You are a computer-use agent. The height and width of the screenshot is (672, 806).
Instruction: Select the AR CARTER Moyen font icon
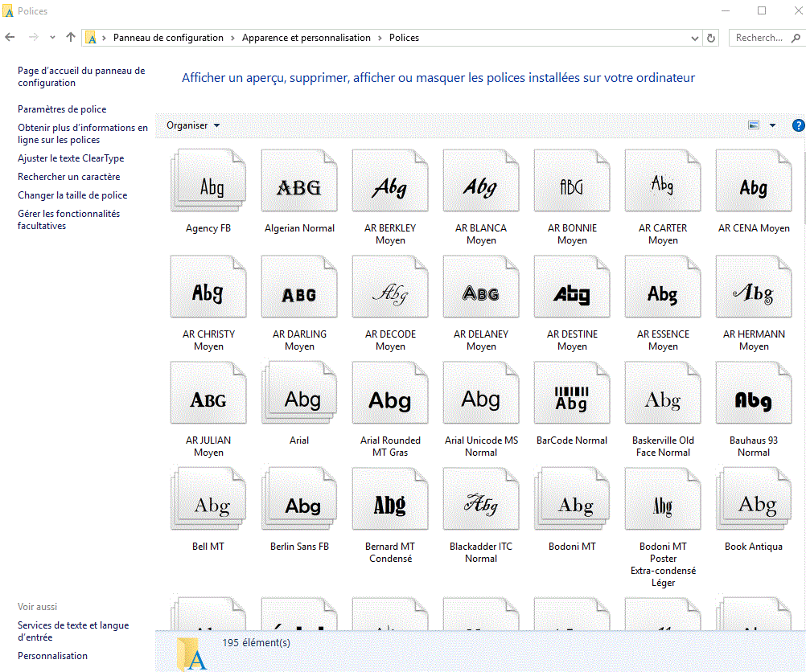663,180
